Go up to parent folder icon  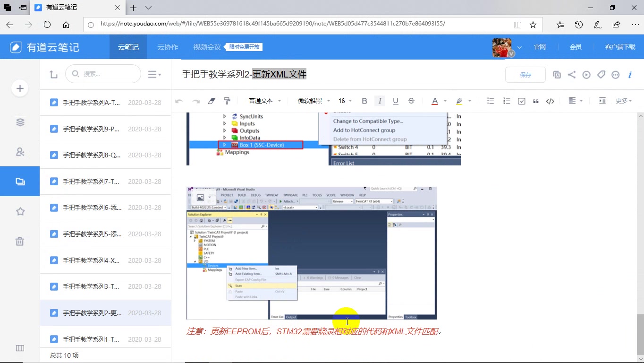[53, 74]
